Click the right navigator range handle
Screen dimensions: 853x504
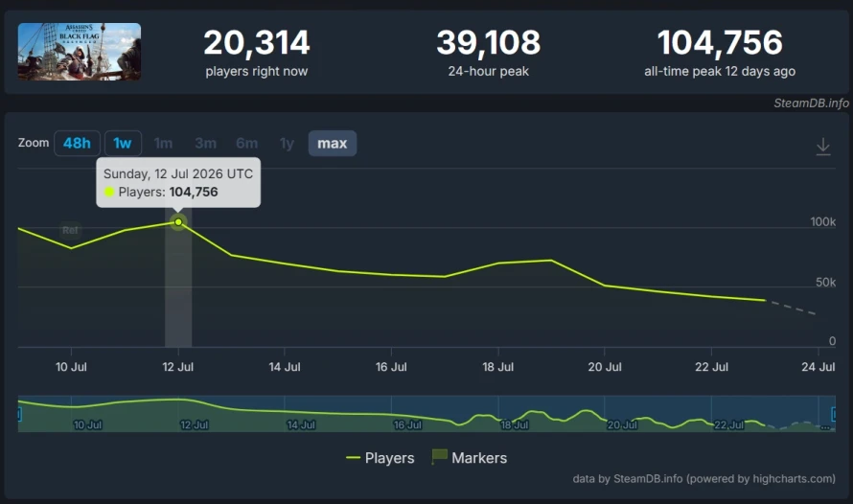pyautogui.click(x=834, y=414)
